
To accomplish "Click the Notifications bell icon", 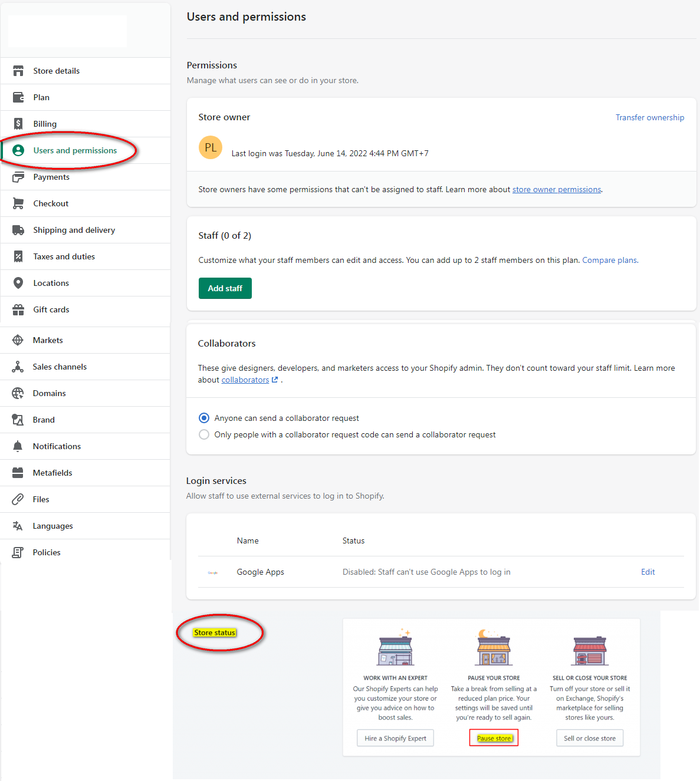I will 18,446.
